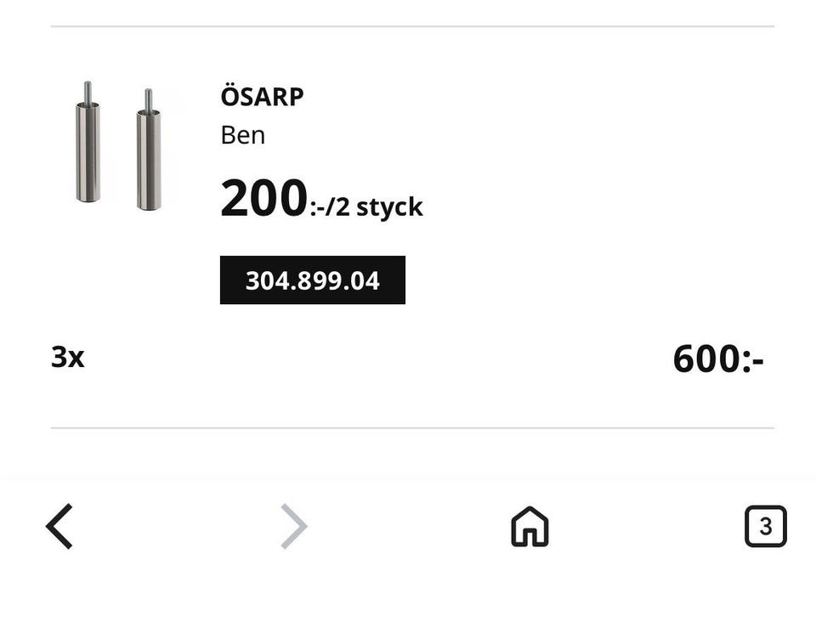Click the divider line below the total
The width and height of the screenshot is (816, 644).
(x=412, y=428)
